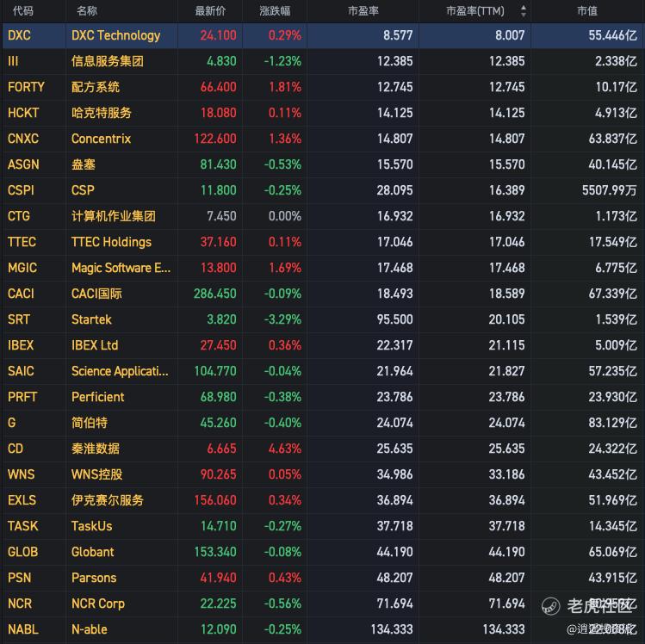Sort by 市值 column header
The height and width of the screenshot is (644, 645).
[587, 10]
